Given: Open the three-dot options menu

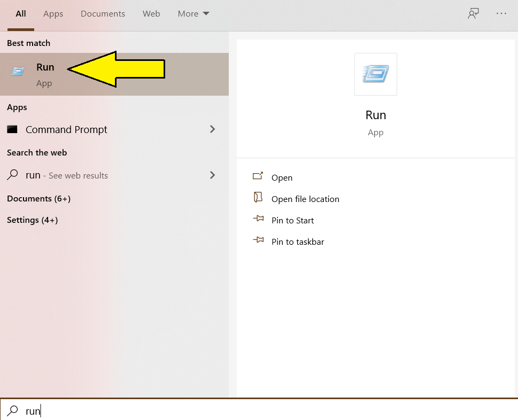Looking at the screenshot, I should pos(501,13).
